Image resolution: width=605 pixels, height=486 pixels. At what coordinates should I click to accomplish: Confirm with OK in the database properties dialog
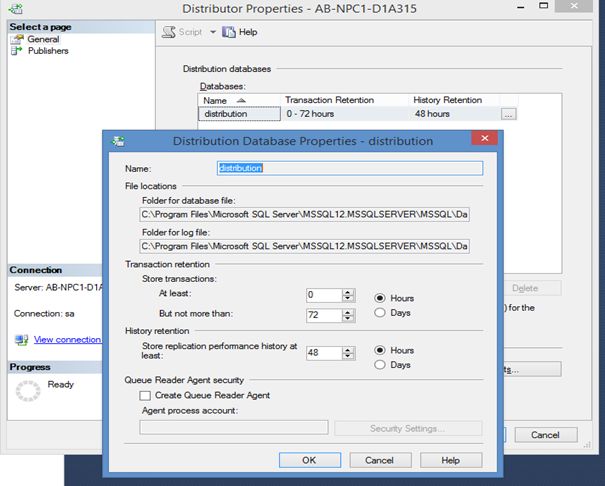[x=309, y=460]
